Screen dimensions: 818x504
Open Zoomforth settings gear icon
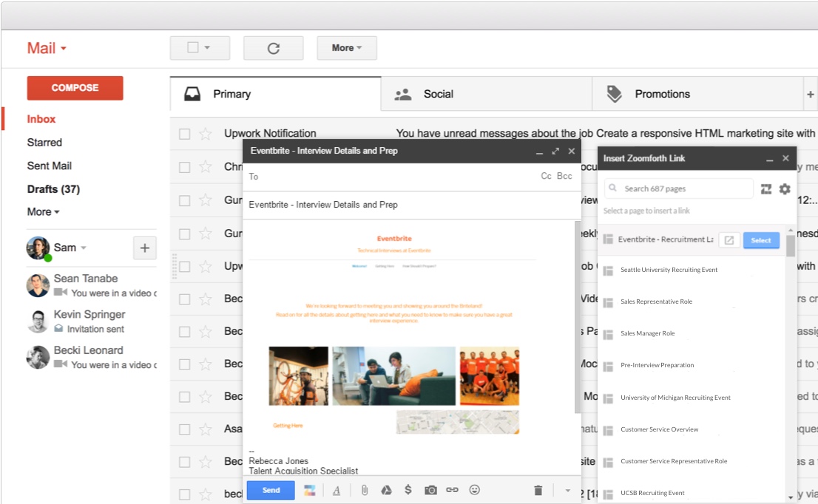(x=785, y=188)
